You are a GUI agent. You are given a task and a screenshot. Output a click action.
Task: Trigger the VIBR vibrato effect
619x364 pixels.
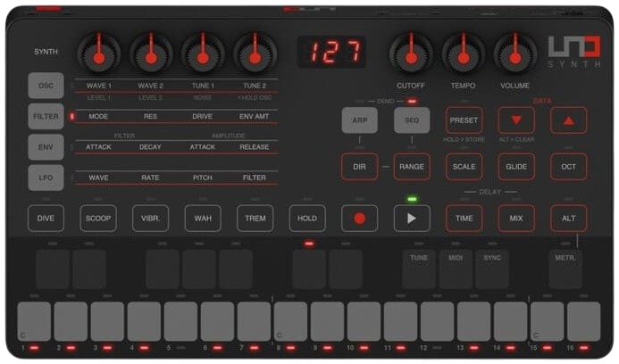[x=150, y=218]
